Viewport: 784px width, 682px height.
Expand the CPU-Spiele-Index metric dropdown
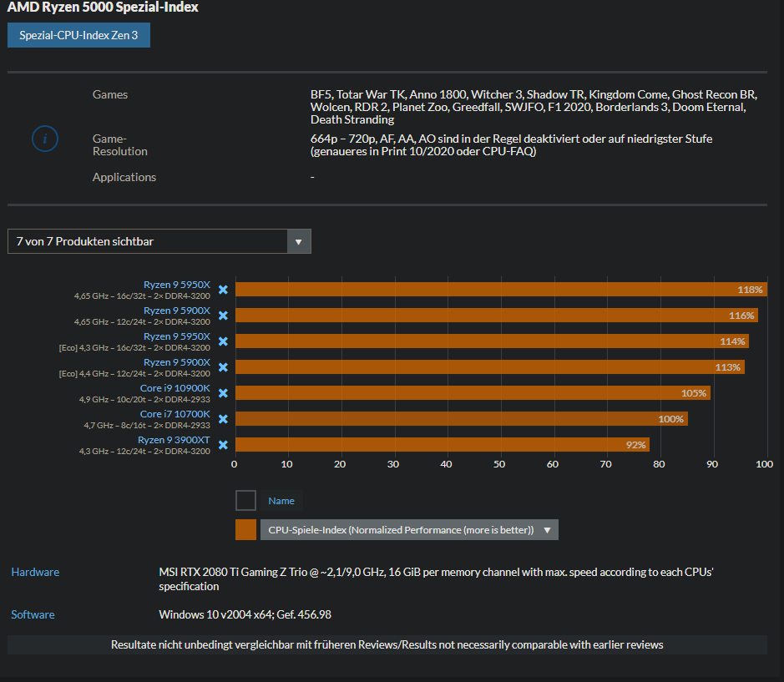409,530
